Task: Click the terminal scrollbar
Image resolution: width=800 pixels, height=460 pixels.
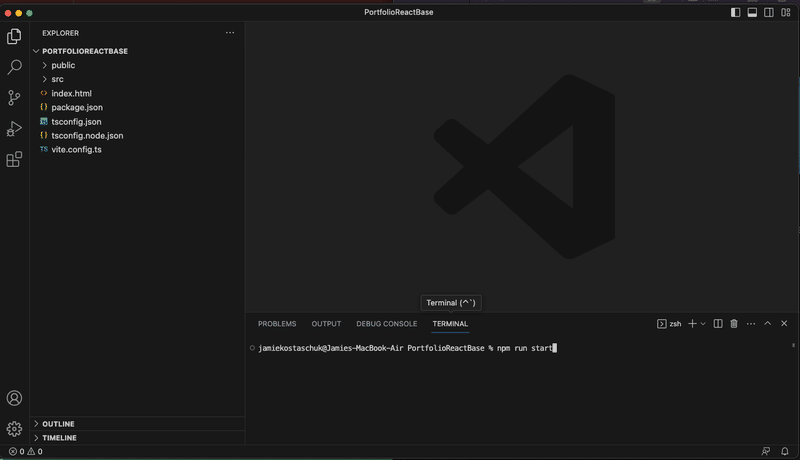Action: [793, 345]
